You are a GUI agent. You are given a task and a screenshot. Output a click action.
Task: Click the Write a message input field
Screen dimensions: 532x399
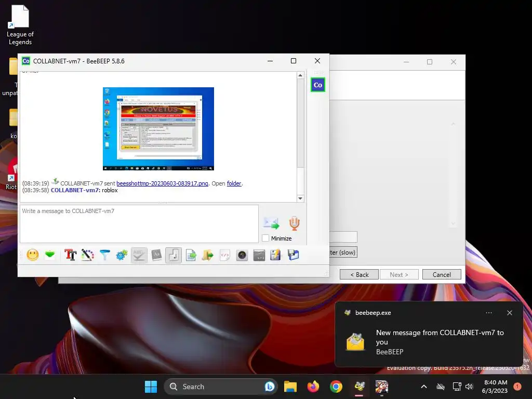coord(139,224)
